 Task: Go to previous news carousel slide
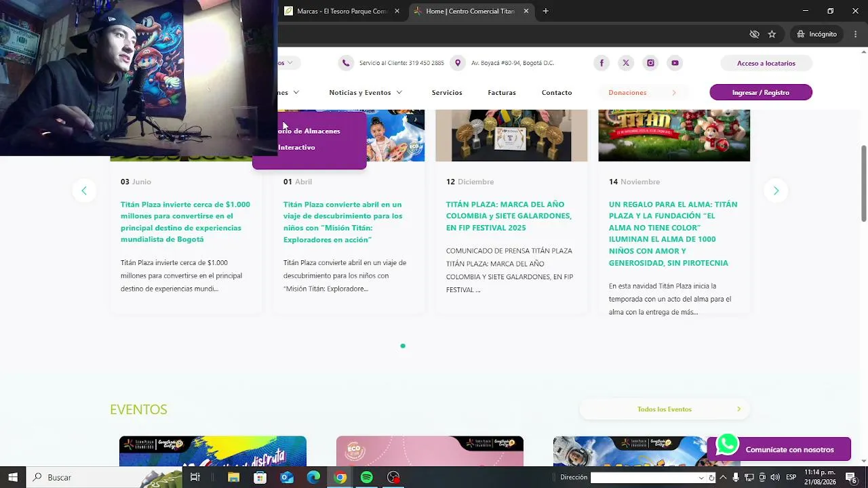pos(84,190)
